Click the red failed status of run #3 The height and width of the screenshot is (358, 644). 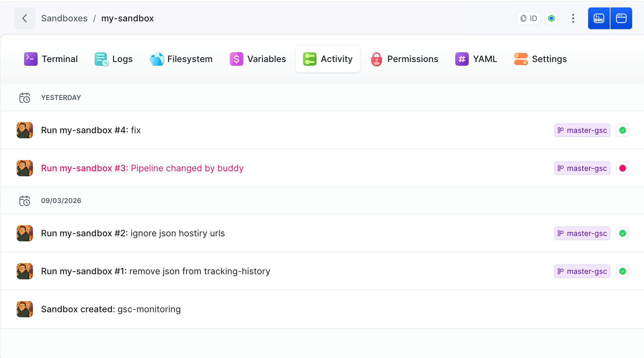pos(623,168)
